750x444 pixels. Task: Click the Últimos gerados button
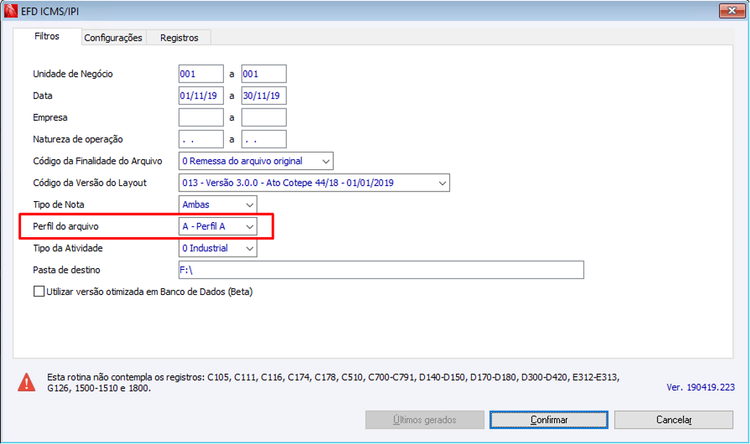click(425, 420)
